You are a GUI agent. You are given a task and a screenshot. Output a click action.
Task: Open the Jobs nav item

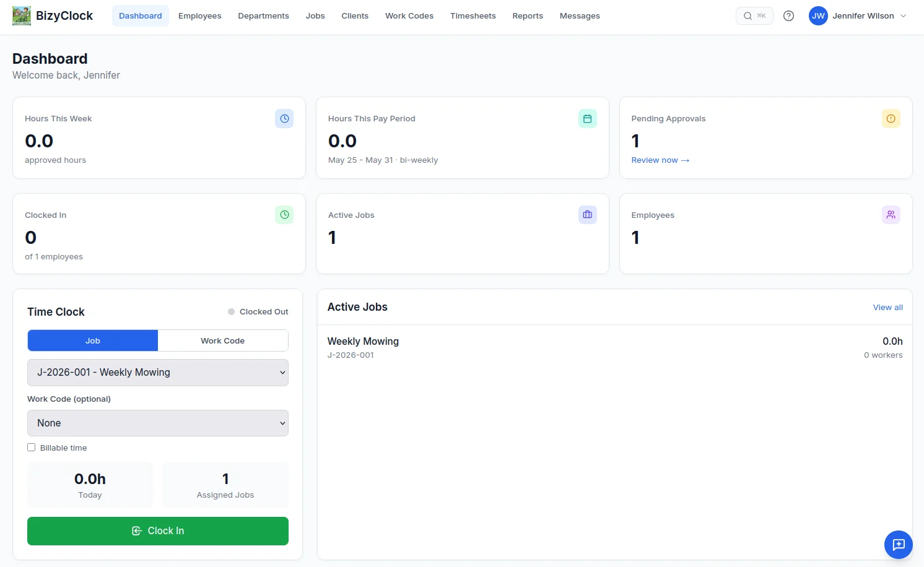(315, 16)
